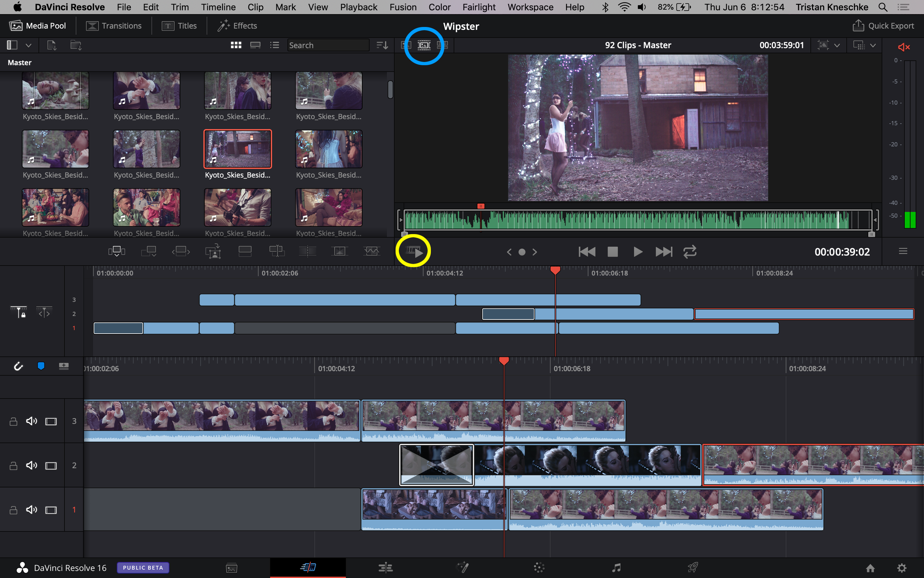Viewport: 924px width, 578px height.
Task: Mute audio on track 2
Action: click(31, 465)
